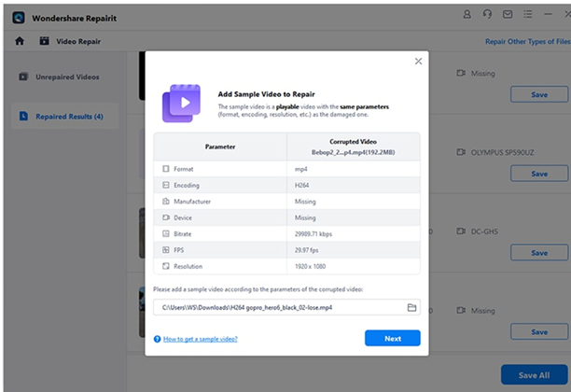Click the help question mark icon
The image size is (571, 392).
(158, 339)
